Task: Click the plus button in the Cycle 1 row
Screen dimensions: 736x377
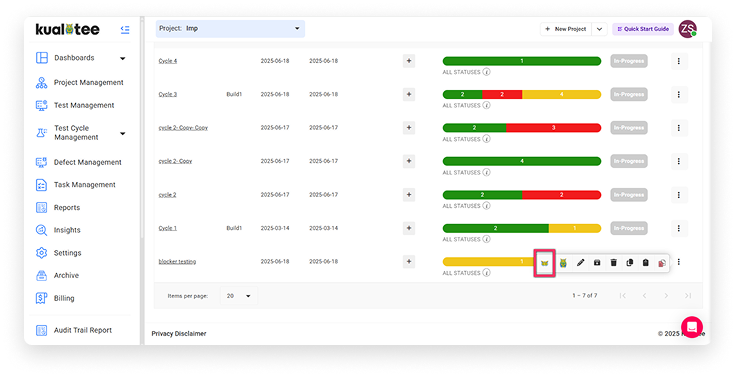Action: (409, 228)
